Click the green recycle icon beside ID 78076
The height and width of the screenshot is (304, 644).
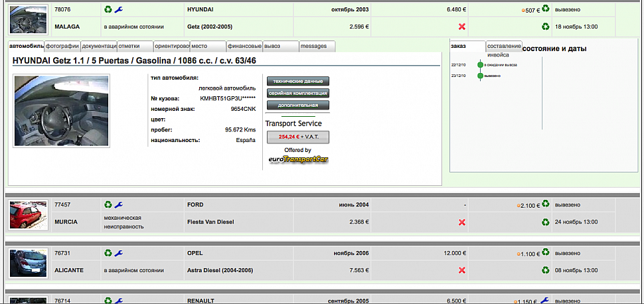tap(108, 9)
